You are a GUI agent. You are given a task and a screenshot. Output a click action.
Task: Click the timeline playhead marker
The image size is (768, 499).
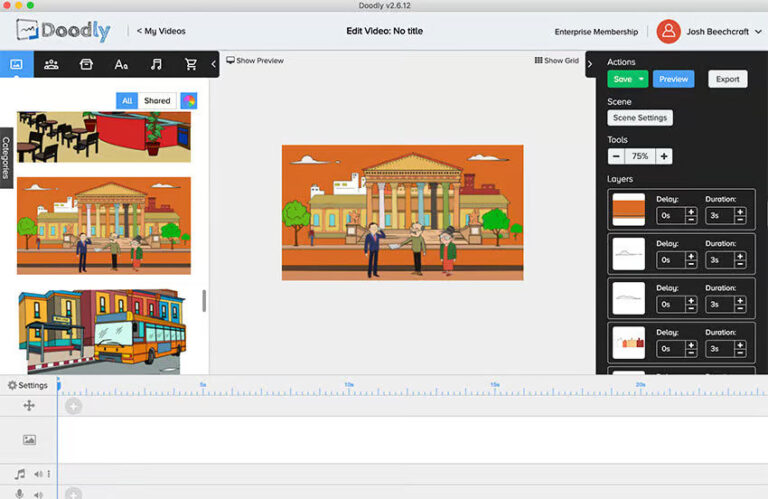tap(58, 385)
